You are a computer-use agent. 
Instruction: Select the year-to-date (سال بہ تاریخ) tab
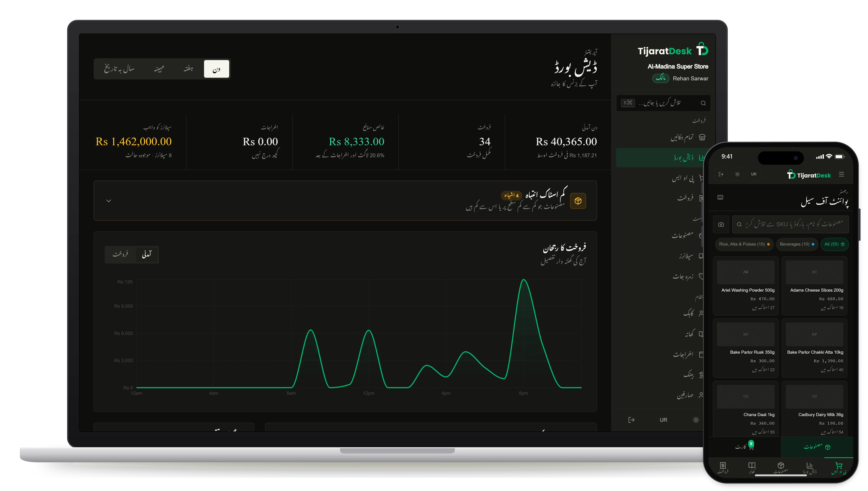pos(119,69)
